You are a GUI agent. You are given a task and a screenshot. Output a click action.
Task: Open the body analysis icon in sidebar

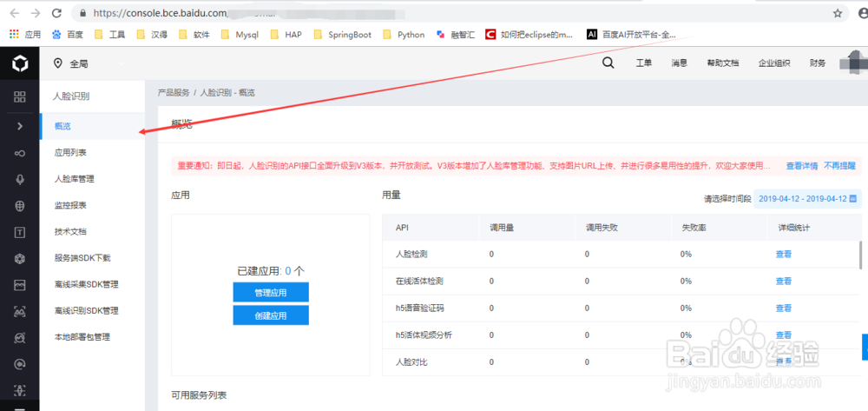pyautogui.click(x=20, y=390)
